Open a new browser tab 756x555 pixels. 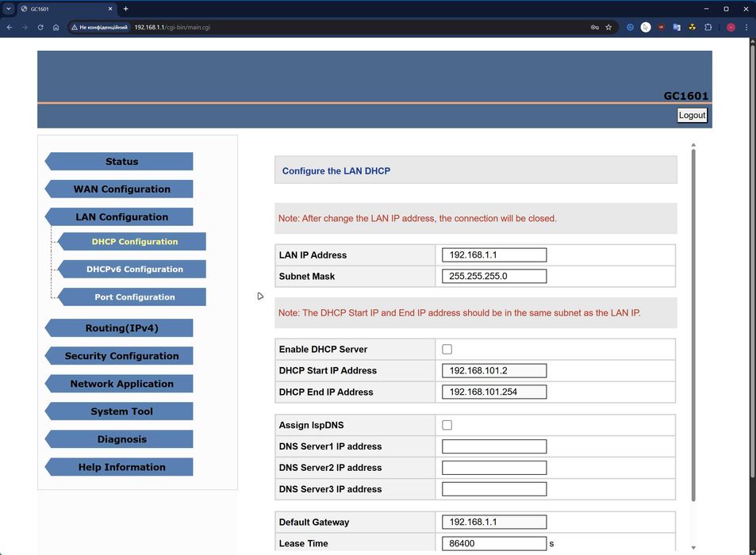pos(126,9)
